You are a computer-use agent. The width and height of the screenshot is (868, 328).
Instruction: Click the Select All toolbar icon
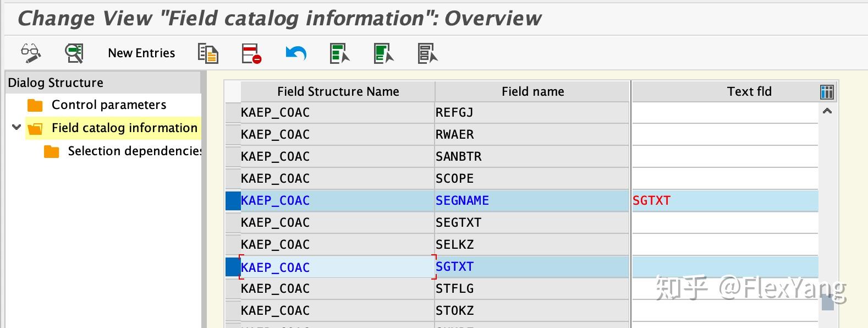340,53
